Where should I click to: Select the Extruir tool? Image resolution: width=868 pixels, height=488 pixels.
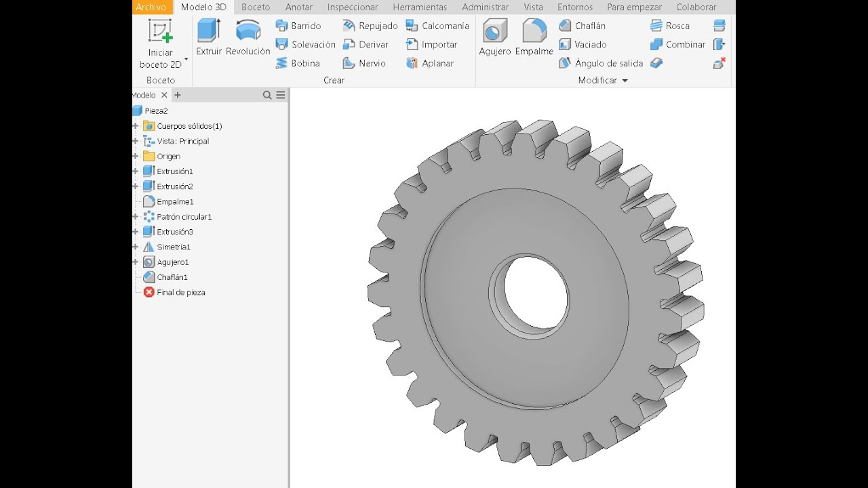[x=209, y=38]
